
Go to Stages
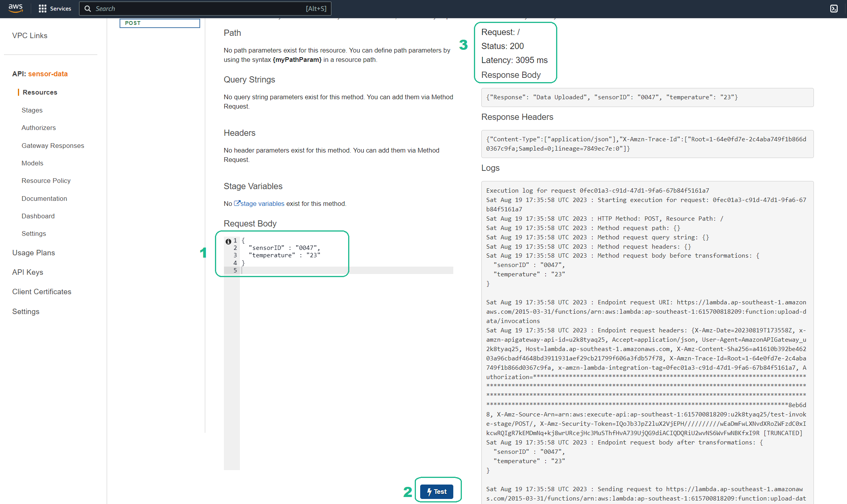[32, 110]
